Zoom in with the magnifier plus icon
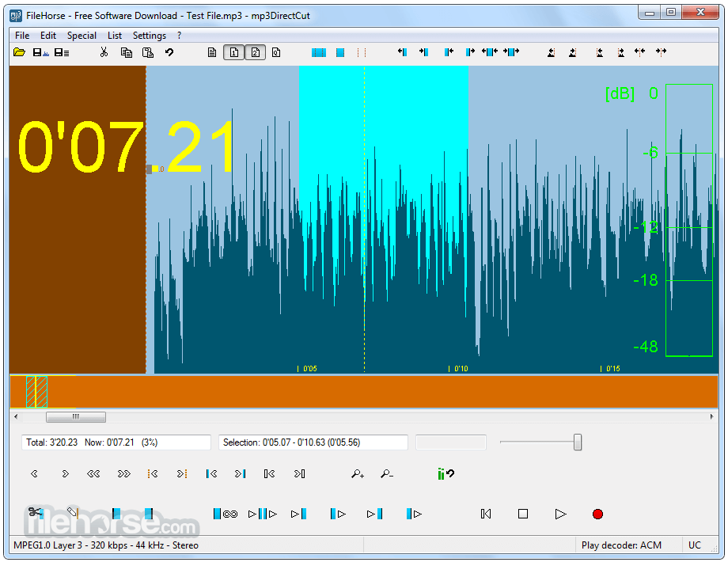Viewport: 728px width, 562px height. point(358,474)
